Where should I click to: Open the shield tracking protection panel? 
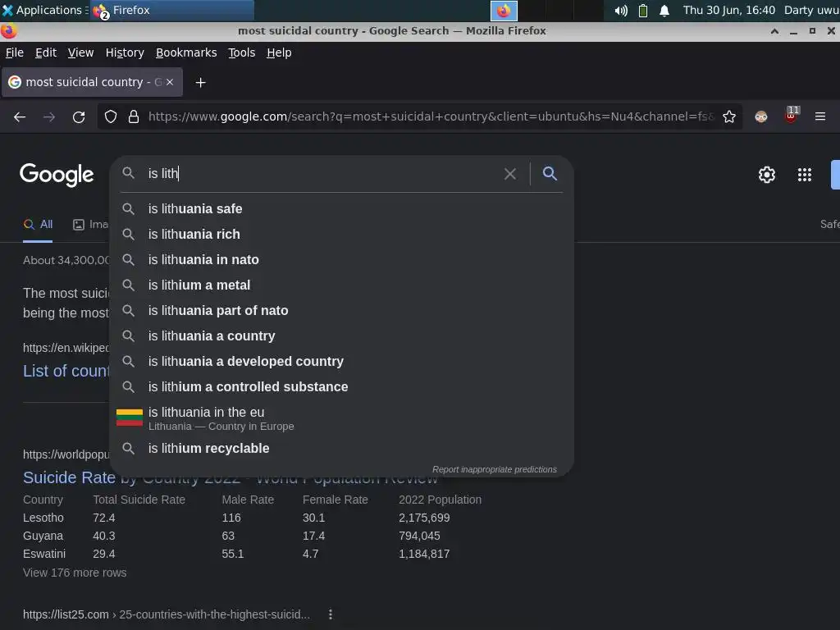tap(111, 116)
